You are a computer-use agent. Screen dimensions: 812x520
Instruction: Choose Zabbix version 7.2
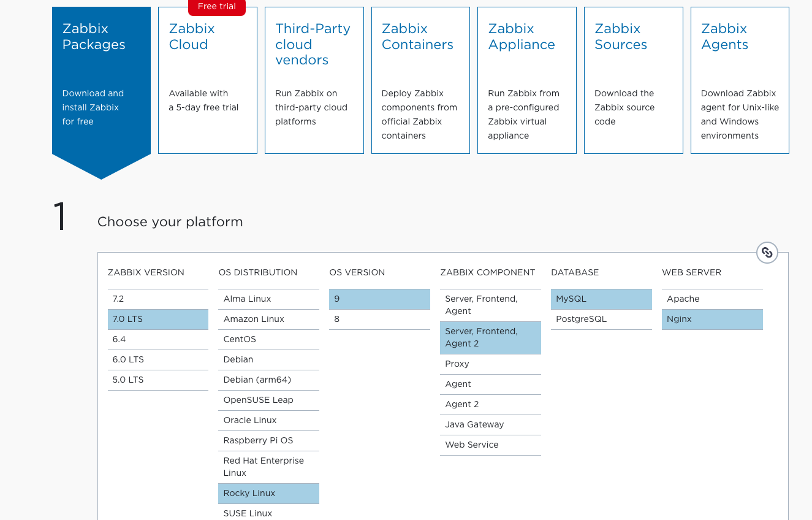pos(158,299)
